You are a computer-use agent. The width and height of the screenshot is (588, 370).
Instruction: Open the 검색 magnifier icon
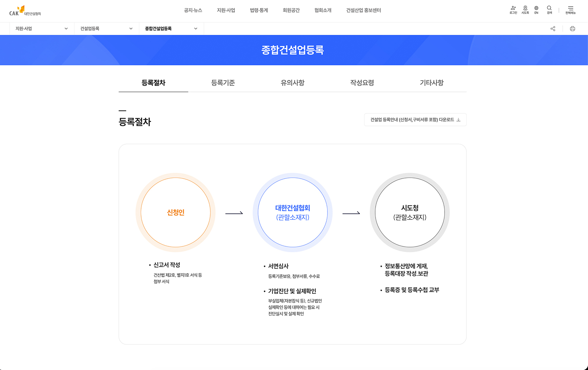[x=549, y=10]
